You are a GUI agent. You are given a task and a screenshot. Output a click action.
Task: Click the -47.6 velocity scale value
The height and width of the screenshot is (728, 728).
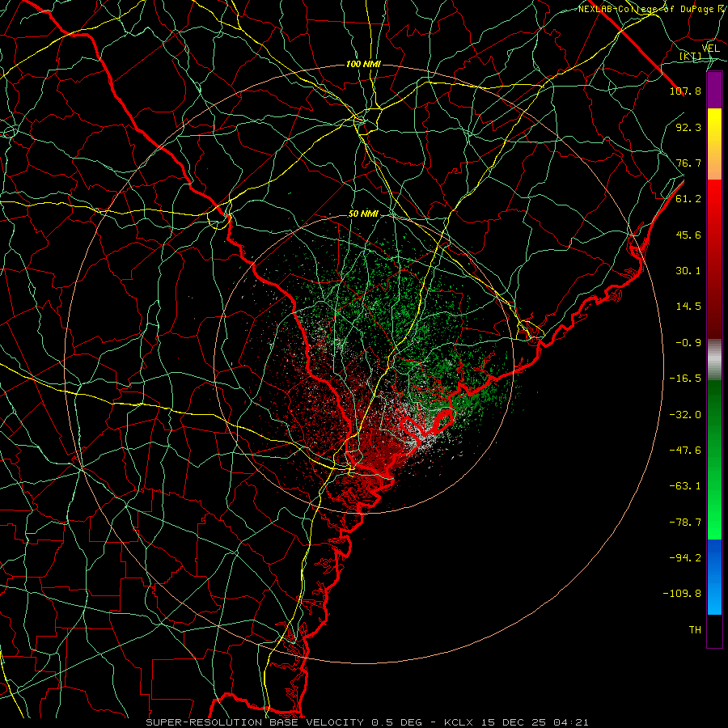coord(685,451)
